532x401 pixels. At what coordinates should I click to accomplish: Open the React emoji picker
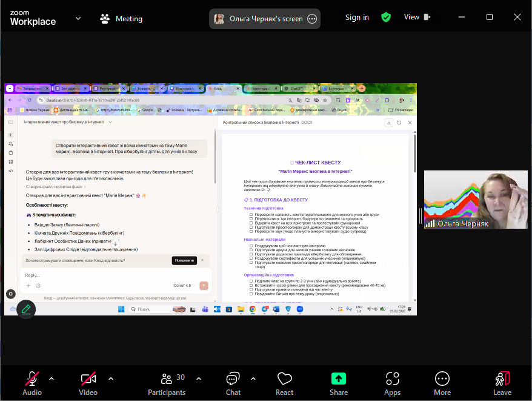point(284,383)
